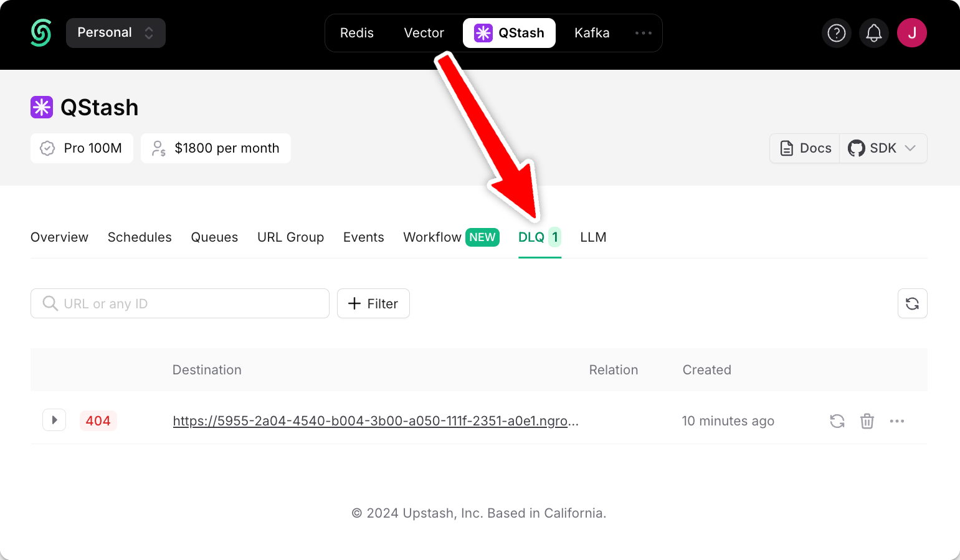Open the row's three-dot more options
This screenshot has height=560, width=960.
(897, 421)
